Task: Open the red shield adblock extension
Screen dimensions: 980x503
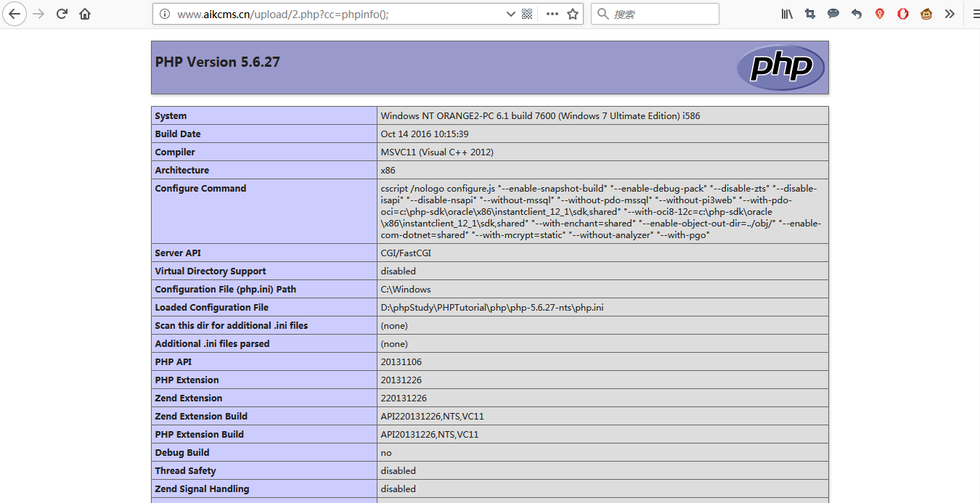Action: tap(903, 14)
